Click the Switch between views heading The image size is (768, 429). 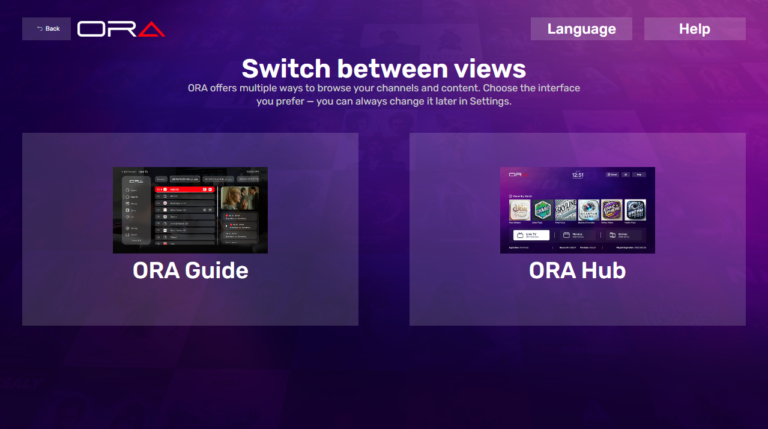384,69
